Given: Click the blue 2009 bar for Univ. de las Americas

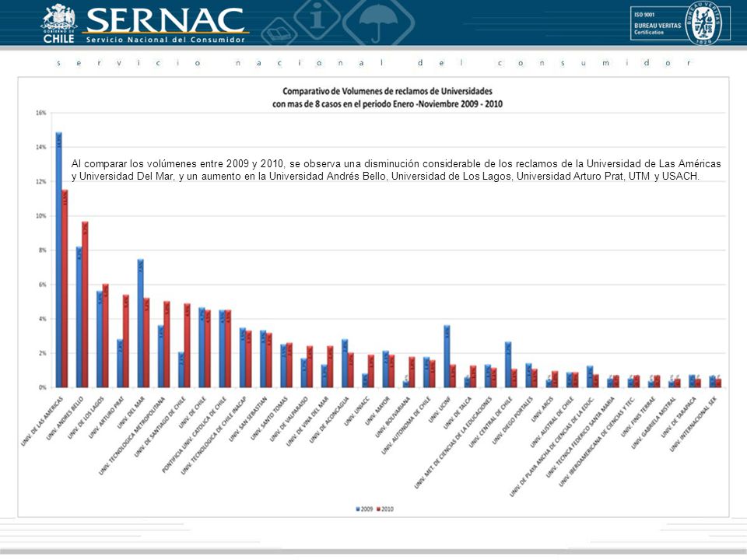Looking at the screenshot, I should pos(58,260).
